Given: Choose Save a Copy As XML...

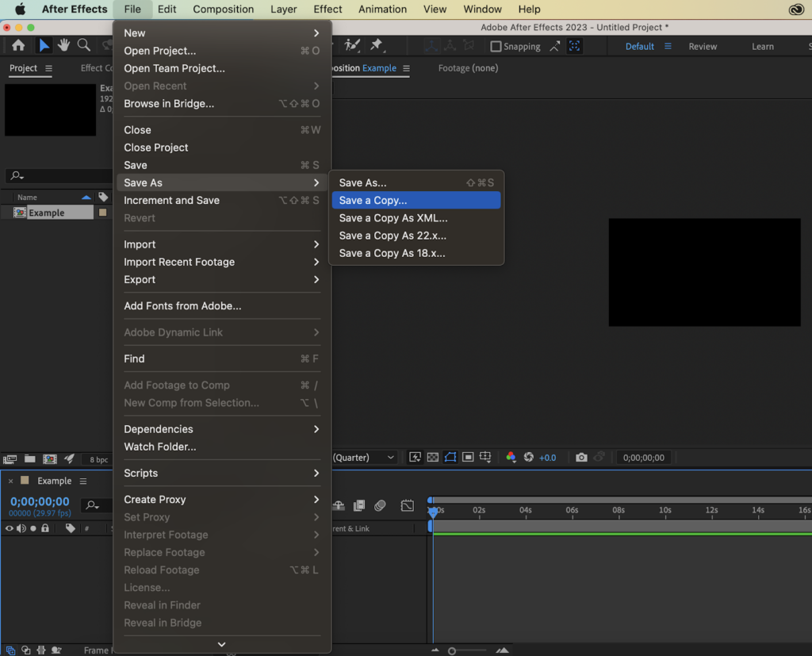Looking at the screenshot, I should point(416,218).
